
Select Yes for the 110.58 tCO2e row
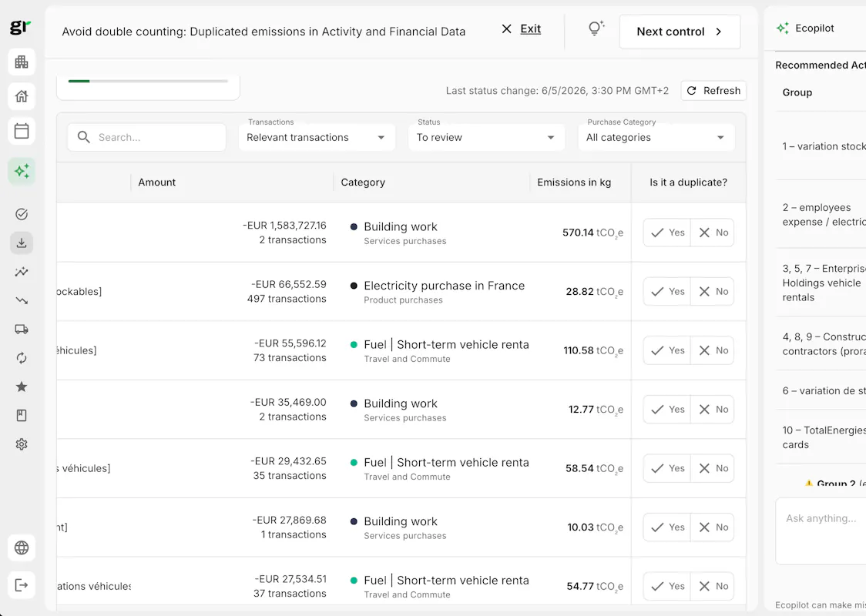667,350
